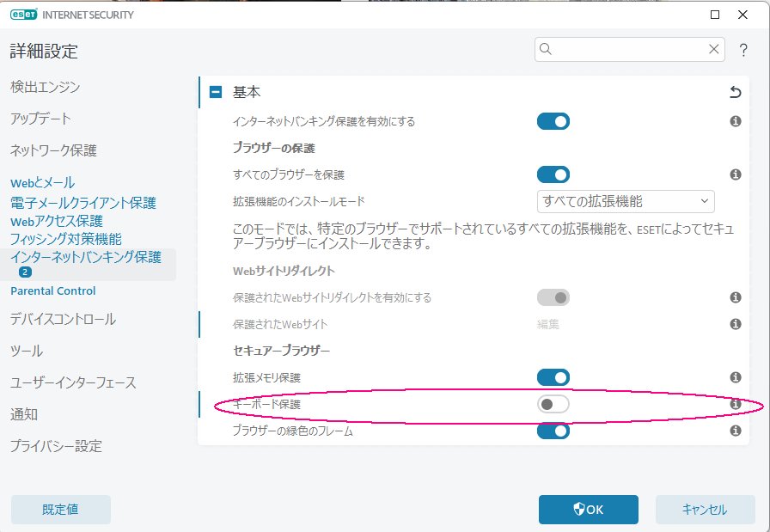Viewport: 770px width, 532px height.
Task: Toggle 保護されたWebサイトリダイレクトを有効にする switch
Action: (x=553, y=297)
